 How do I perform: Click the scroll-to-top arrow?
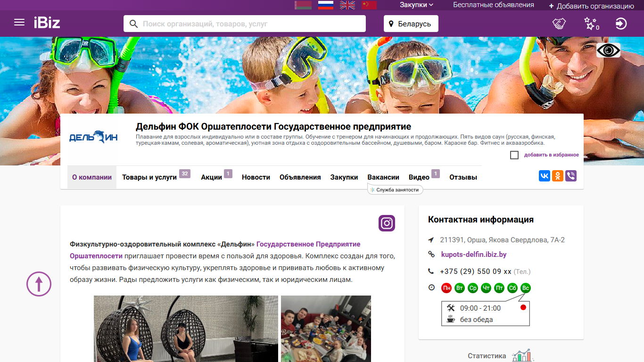pyautogui.click(x=39, y=284)
